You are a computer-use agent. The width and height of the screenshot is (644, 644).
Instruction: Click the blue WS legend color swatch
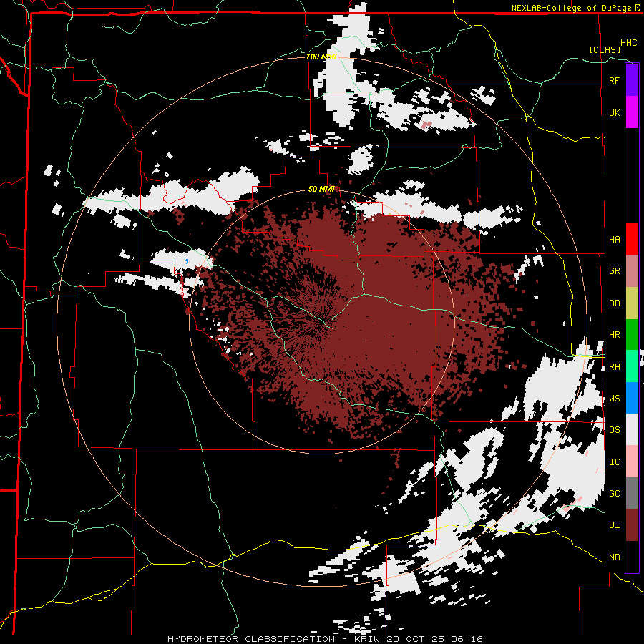point(632,398)
